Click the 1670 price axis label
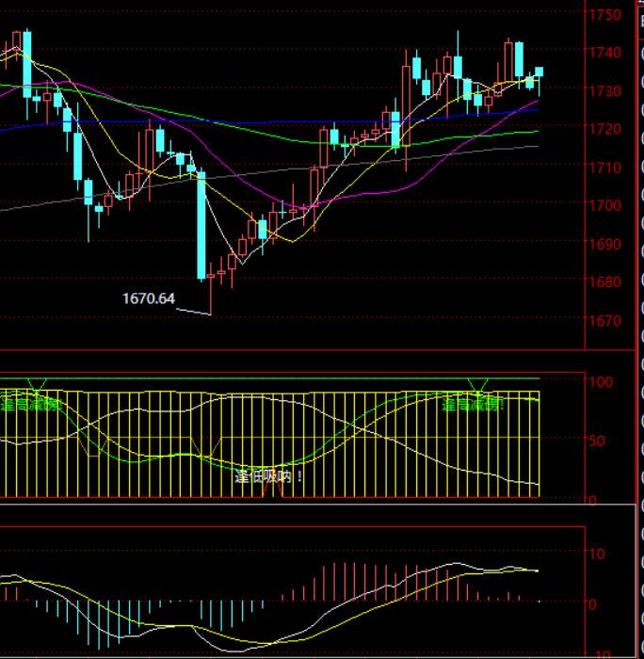Screen dimensions: 644x659 [x=604, y=321]
